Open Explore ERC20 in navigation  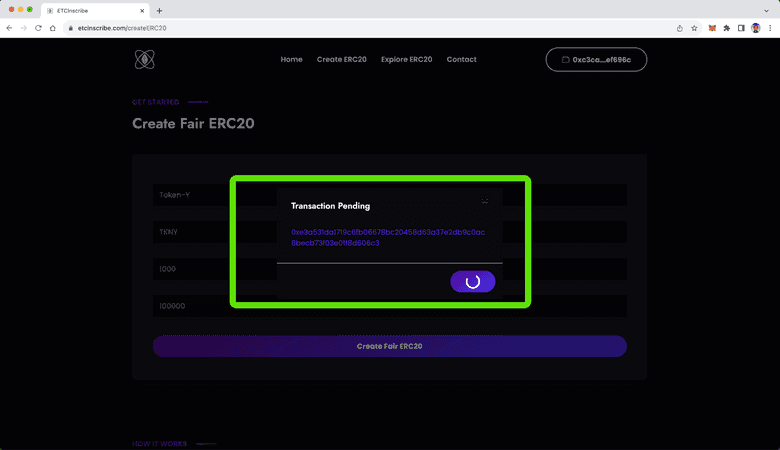406,60
